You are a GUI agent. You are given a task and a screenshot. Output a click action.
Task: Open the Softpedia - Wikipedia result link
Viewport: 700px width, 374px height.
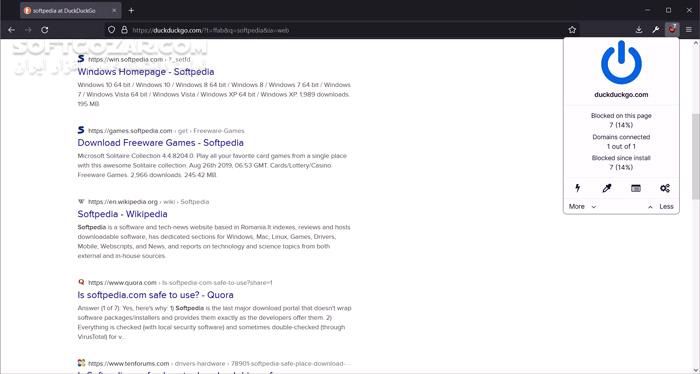tap(122, 214)
